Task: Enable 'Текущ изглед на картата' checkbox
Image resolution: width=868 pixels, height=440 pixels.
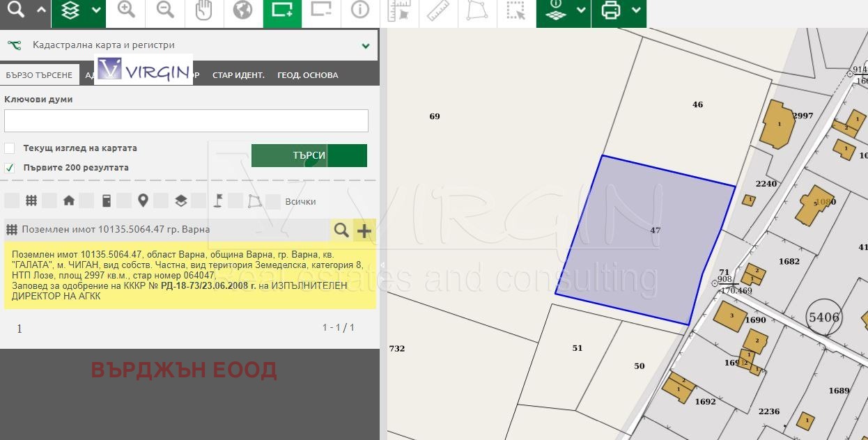Action: (x=10, y=148)
